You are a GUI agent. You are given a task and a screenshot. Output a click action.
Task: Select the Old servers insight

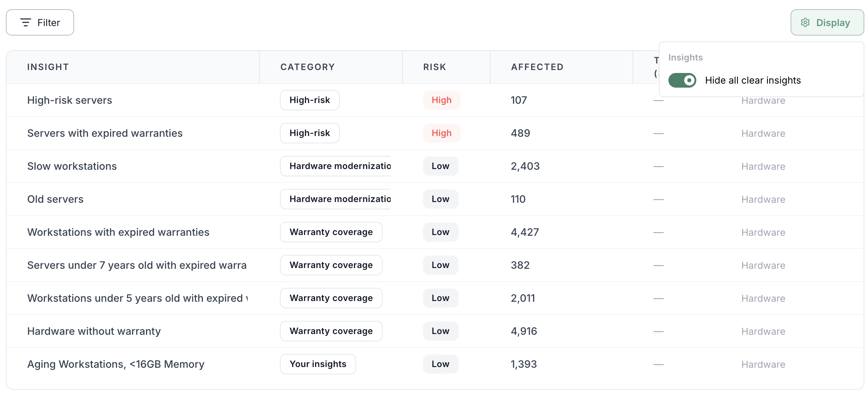pos(55,199)
